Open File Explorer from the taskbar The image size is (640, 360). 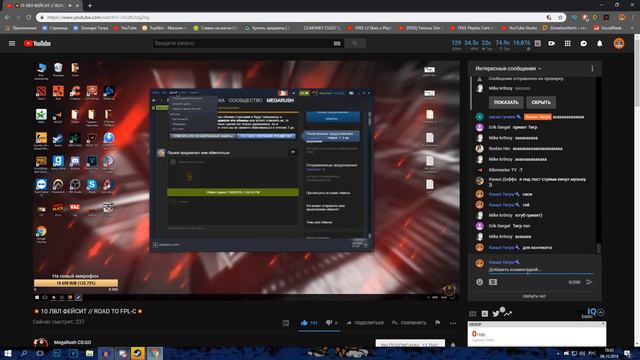pyautogui.click(x=89, y=353)
